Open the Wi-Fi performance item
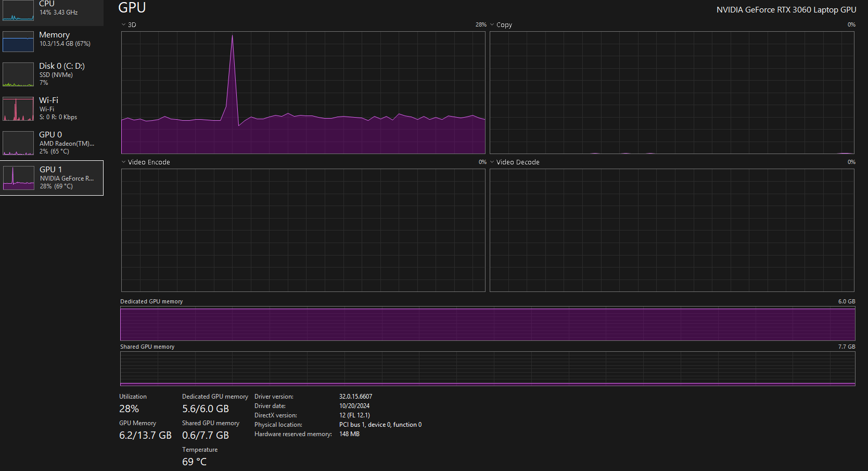This screenshot has width=868, height=471. coord(52,108)
